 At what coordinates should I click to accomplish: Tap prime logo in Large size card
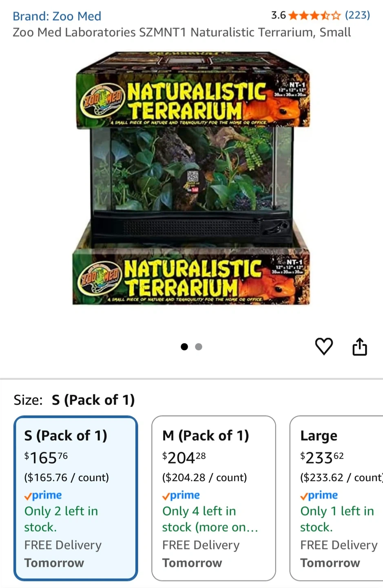click(319, 495)
